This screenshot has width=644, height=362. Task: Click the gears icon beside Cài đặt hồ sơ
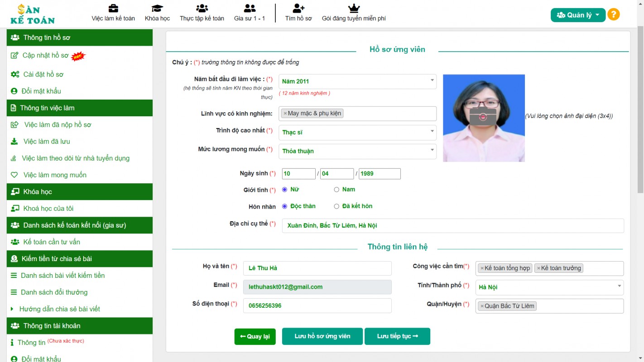(15, 74)
